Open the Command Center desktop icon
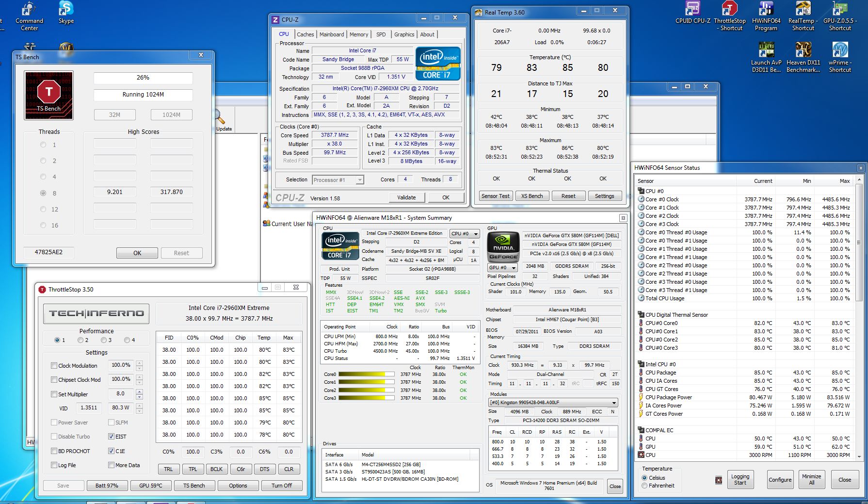Screen dimensions: 868x504 click(29, 16)
